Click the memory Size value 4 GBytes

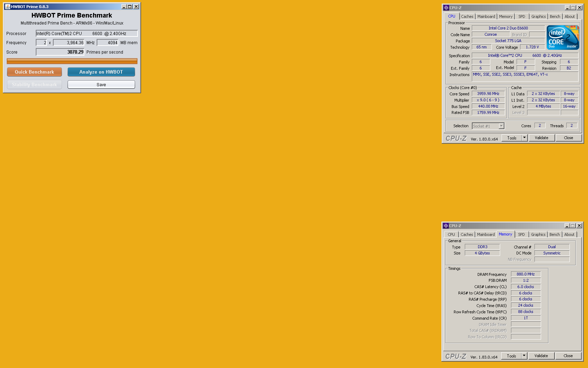pos(482,253)
